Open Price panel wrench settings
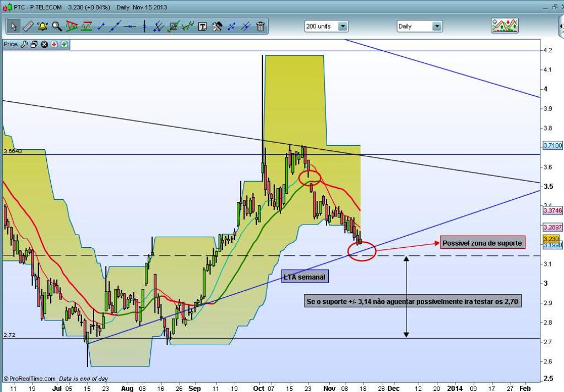The image size is (564, 392). pyautogui.click(x=24, y=44)
